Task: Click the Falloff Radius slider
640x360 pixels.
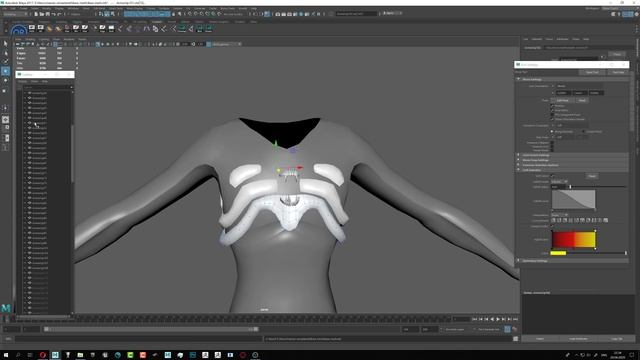Action: point(598,187)
